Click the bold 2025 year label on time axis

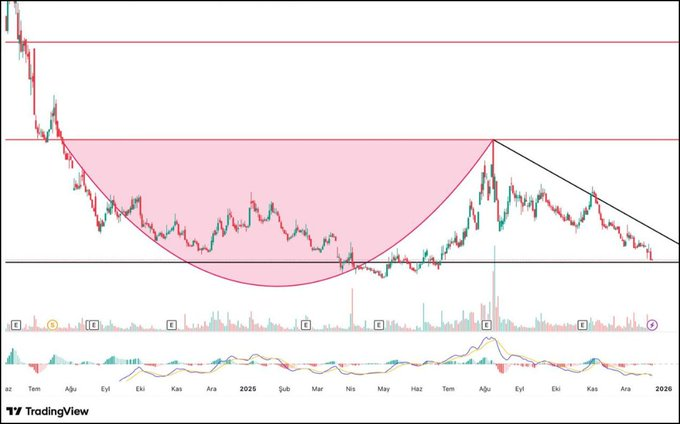coord(248,389)
